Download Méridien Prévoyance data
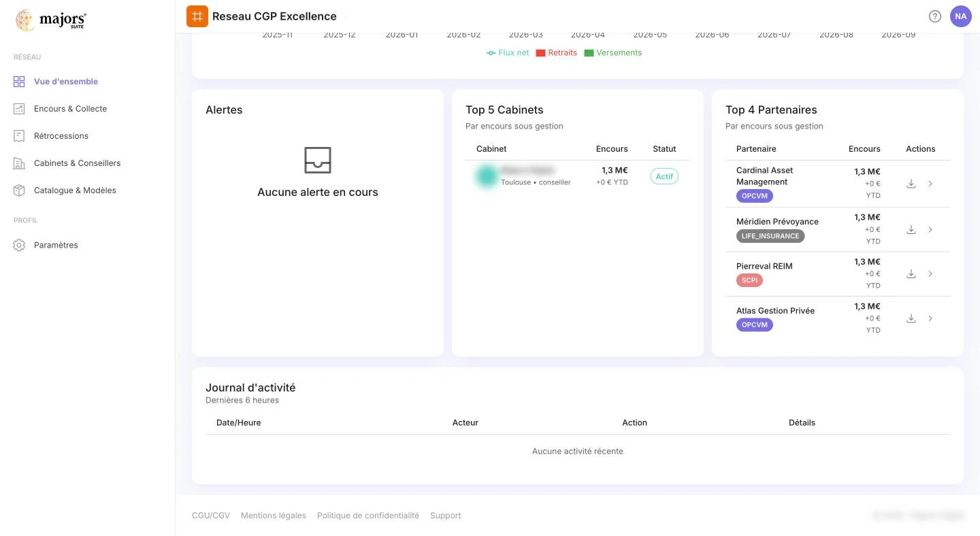 [911, 230]
